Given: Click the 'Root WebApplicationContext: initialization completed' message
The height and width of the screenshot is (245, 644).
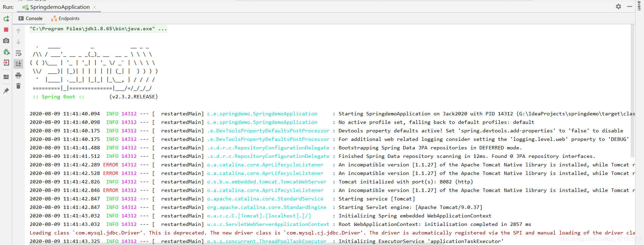Looking at the screenshot, I should (435, 224).
